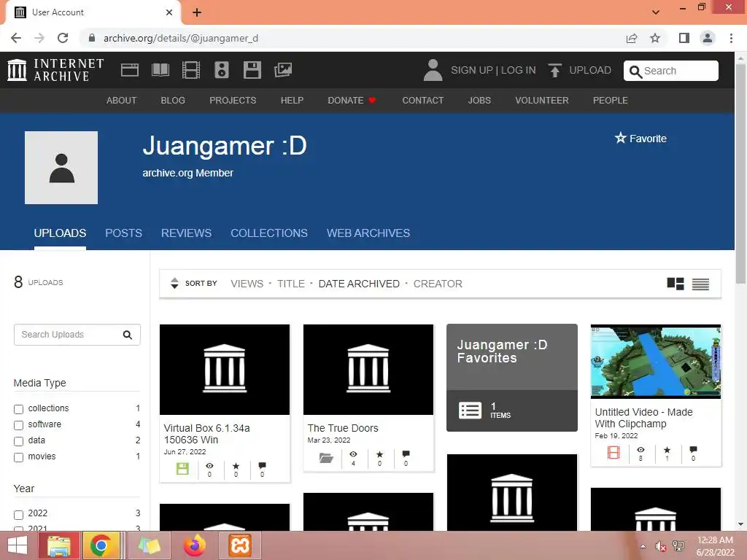The image size is (747, 560).
Task: Bookmark this page with the star icon
Action: [x=655, y=38]
